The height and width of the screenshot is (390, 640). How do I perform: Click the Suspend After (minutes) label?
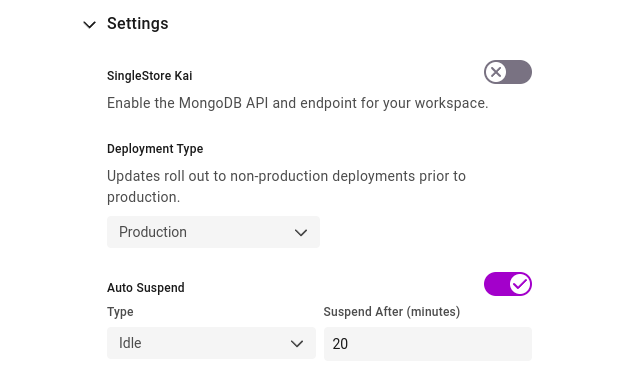(392, 312)
